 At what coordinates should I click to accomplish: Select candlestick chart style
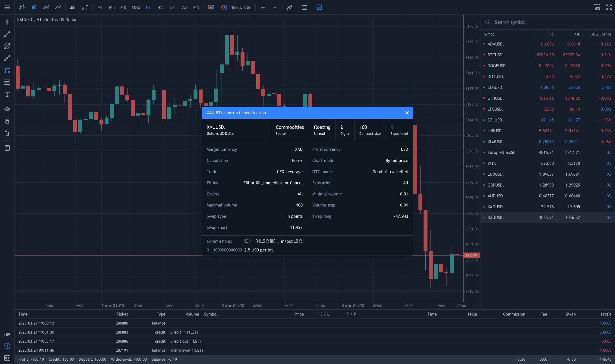[34, 7]
